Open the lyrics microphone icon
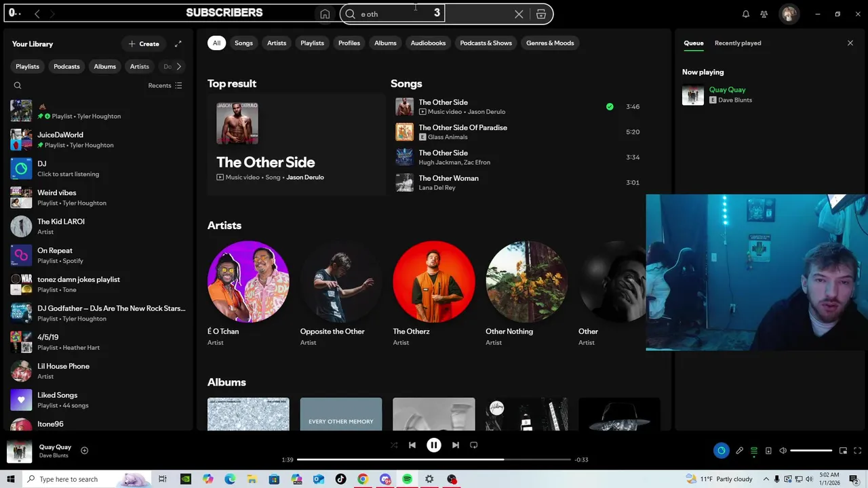The image size is (868, 488). coord(739,451)
